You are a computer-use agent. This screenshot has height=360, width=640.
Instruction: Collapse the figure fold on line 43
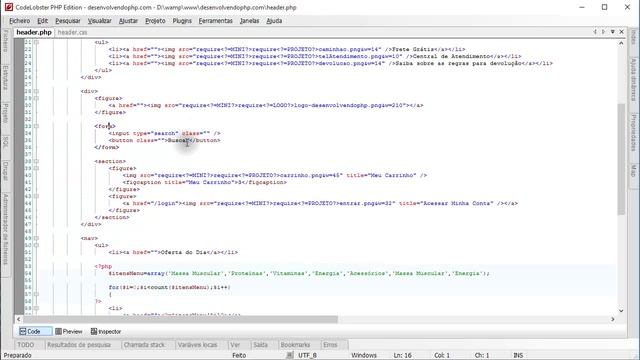36,196
